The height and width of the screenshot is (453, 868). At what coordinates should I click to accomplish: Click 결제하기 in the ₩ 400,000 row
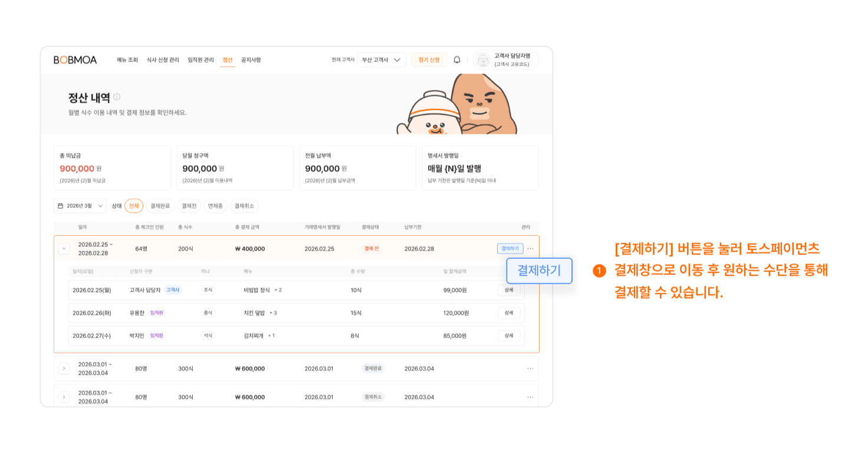[510, 248]
